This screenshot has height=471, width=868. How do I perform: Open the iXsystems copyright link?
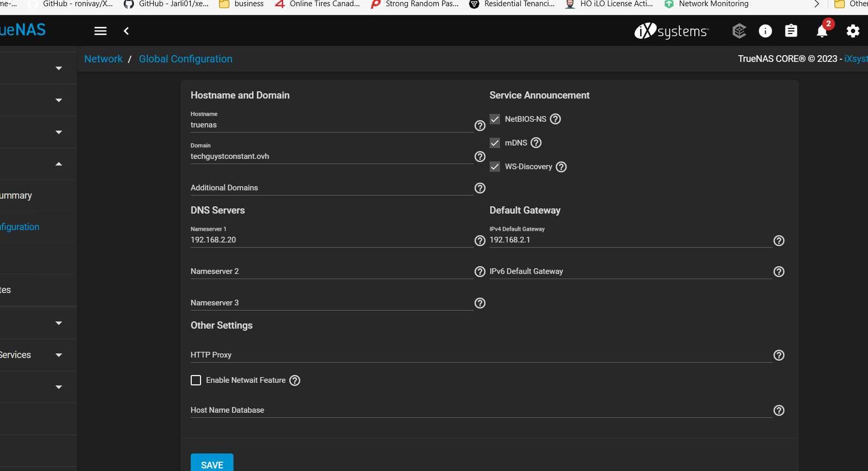[x=856, y=59]
